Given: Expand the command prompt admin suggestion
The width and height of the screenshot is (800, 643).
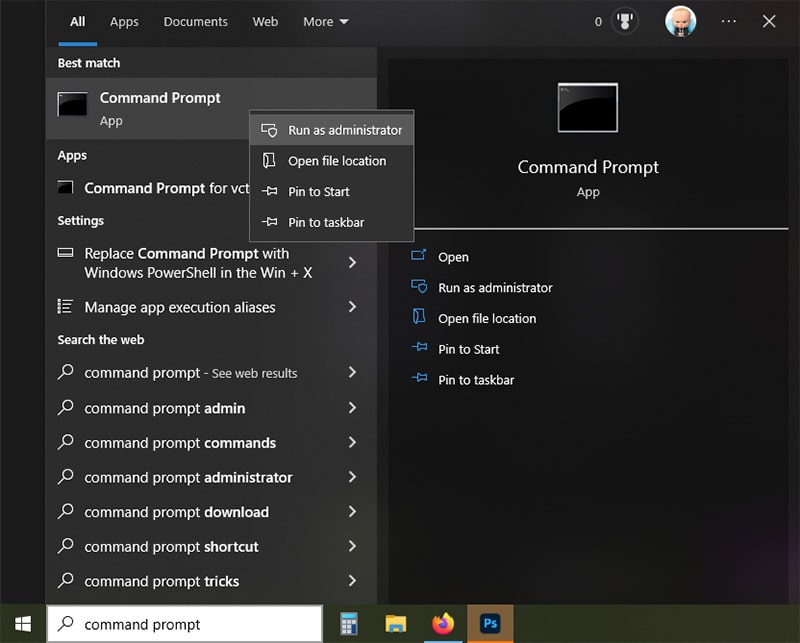Looking at the screenshot, I should click(x=353, y=408).
